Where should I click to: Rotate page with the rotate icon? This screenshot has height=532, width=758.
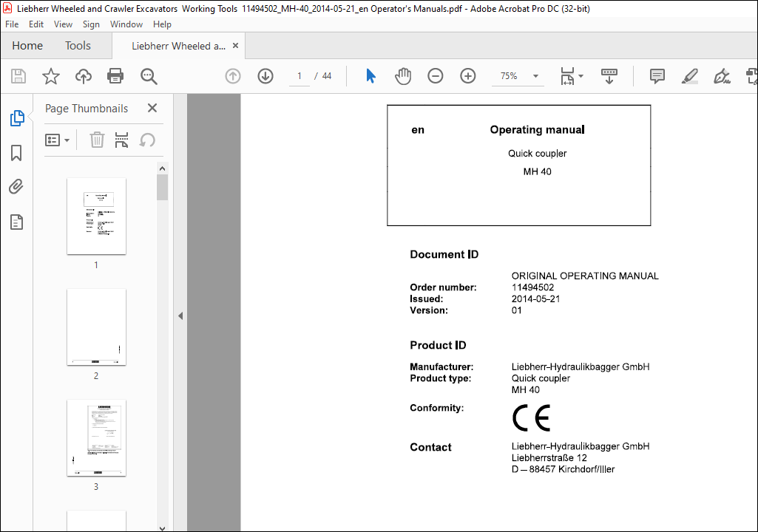(147, 140)
